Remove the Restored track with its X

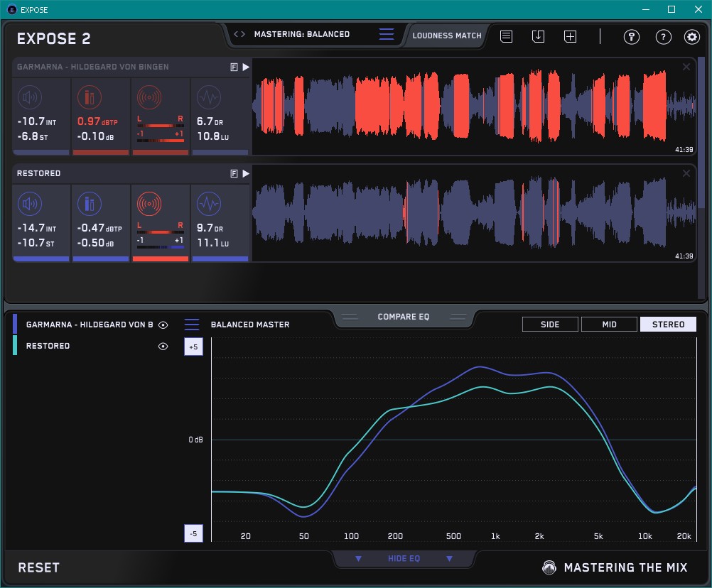point(686,173)
